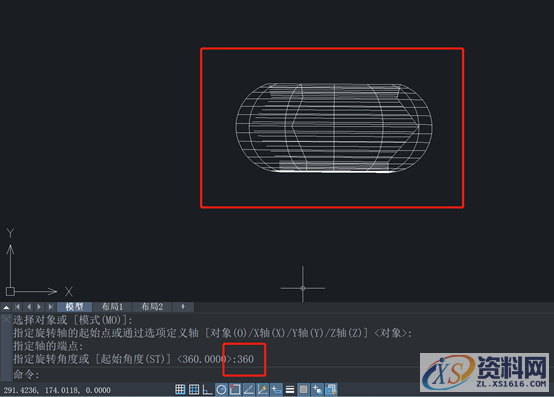
Task: Toggle object snap tracking icon
Action: [x=249, y=389]
